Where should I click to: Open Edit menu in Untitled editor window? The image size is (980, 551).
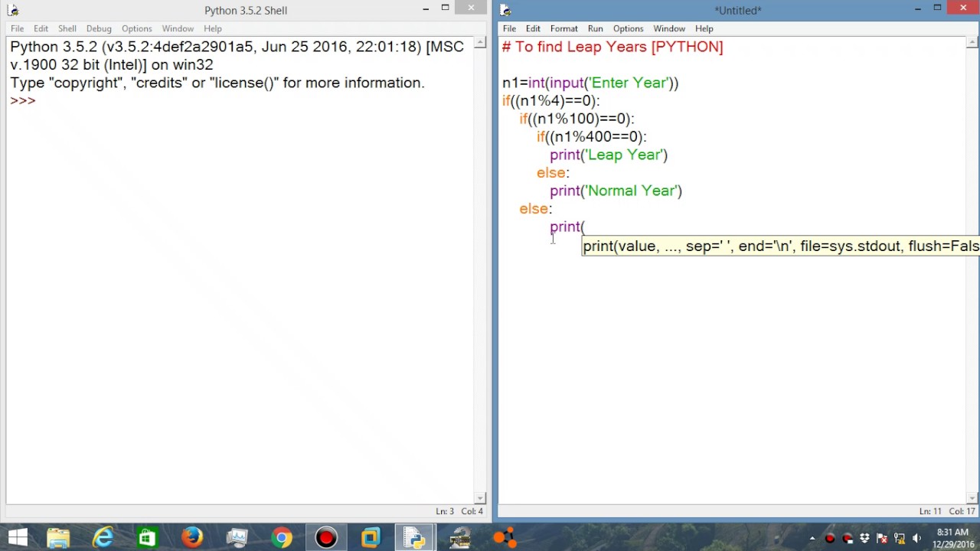(533, 28)
